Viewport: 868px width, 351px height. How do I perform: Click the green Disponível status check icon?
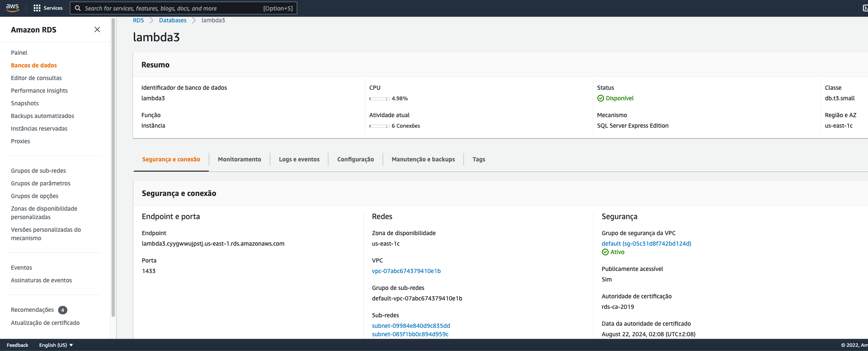pos(601,98)
